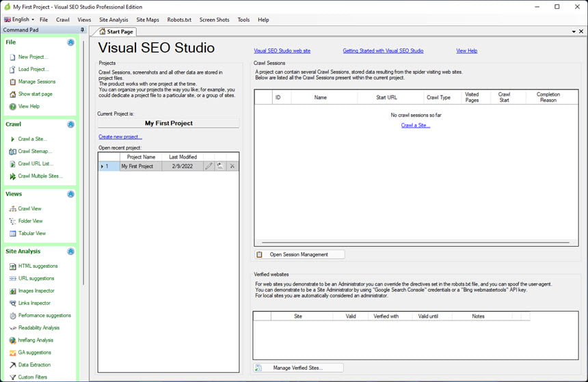
Task: Click the Crawl URL List icon
Action: [x=12, y=164]
